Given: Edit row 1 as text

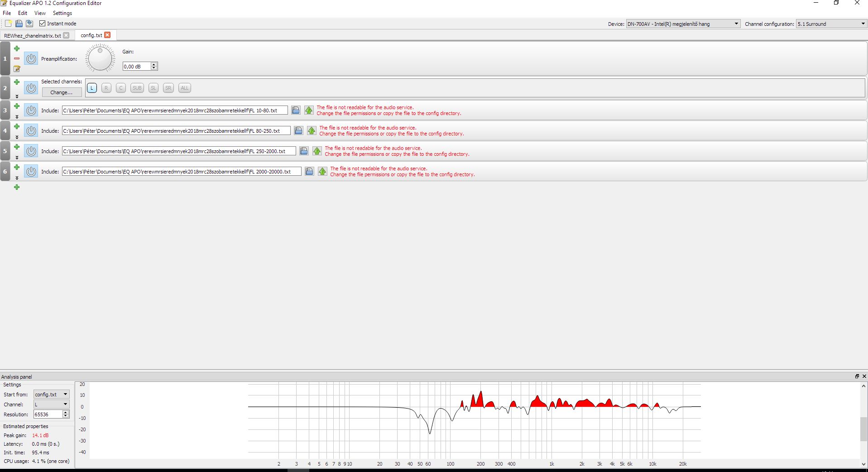Looking at the screenshot, I should (17, 69).
